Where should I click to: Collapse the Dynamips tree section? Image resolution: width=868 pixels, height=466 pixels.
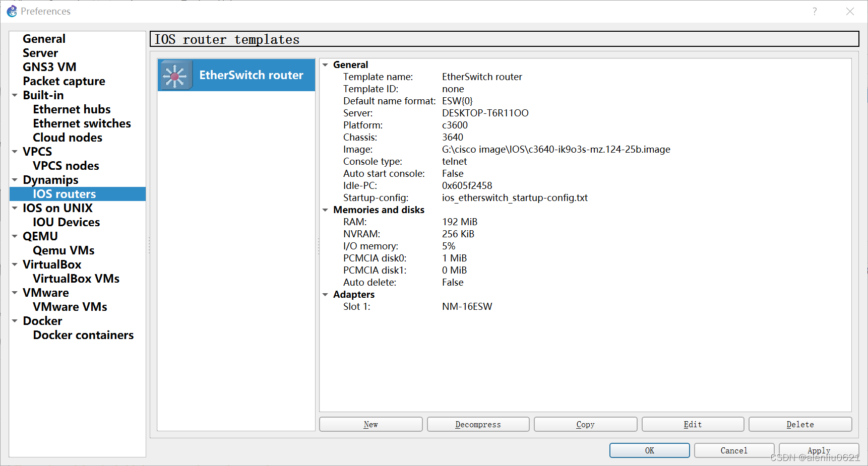(15, 180)
